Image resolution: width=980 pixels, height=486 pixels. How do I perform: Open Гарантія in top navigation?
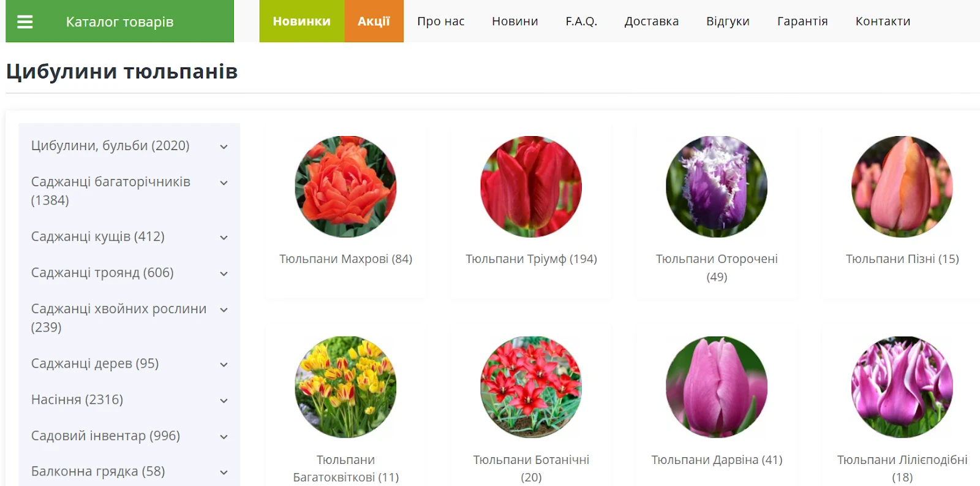802,21
